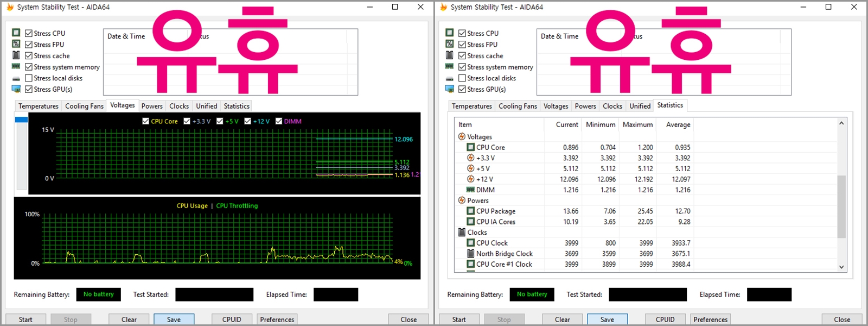Image resolution: width=868 pixels, height=326 pixels.
Task: Click the CPU Core voltage row icon
Action: pyautogui.click(x=470, y=147)
